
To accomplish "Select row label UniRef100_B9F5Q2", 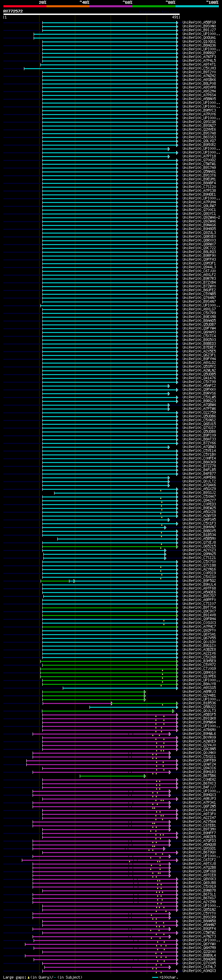I will click(x=199, y=581).
